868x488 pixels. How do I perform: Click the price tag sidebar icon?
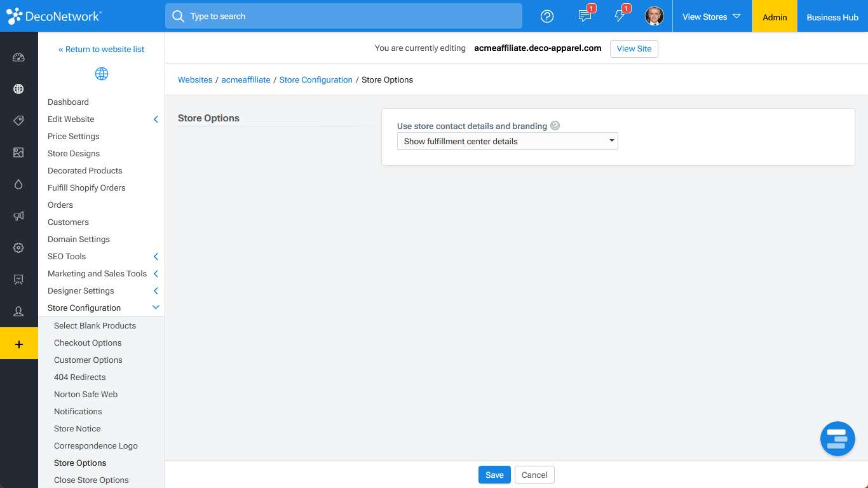[18, 121]
